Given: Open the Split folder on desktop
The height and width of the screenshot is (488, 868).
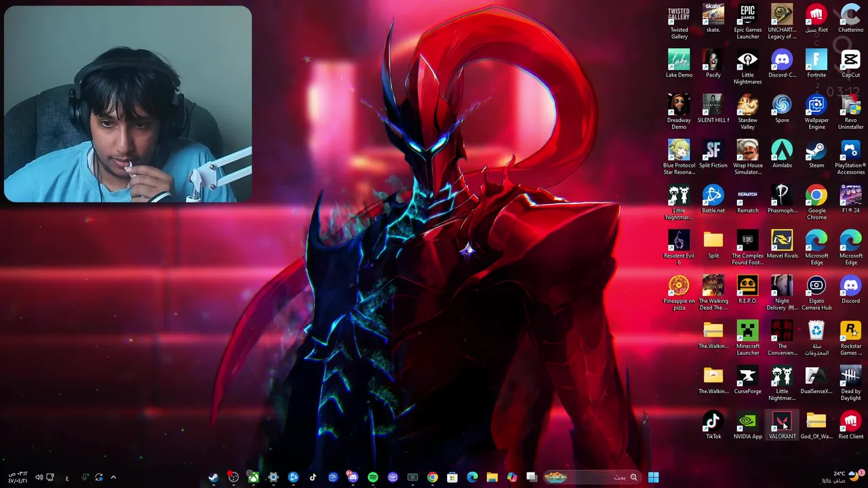Looking at the screenshot, I should click(x=713, y=245).
